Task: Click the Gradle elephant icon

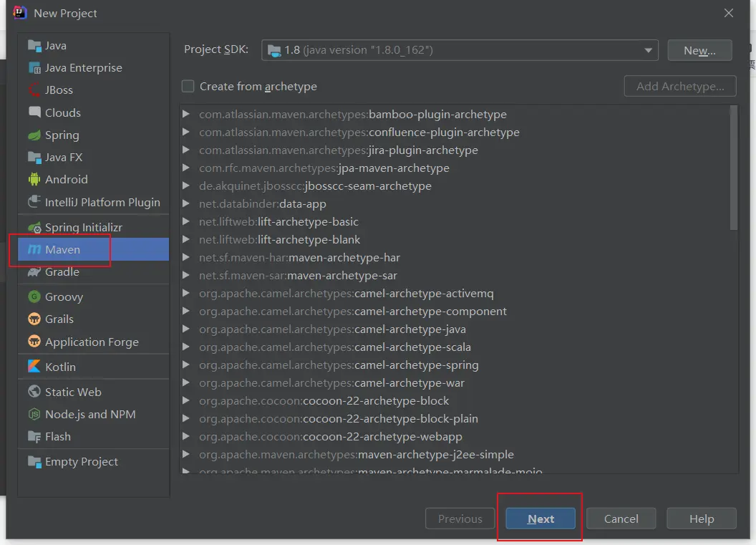Action: point(34,272)
